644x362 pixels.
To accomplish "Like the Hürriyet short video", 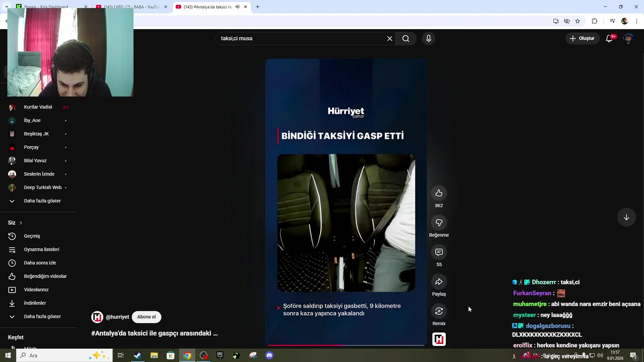I will tap(439, 193).
